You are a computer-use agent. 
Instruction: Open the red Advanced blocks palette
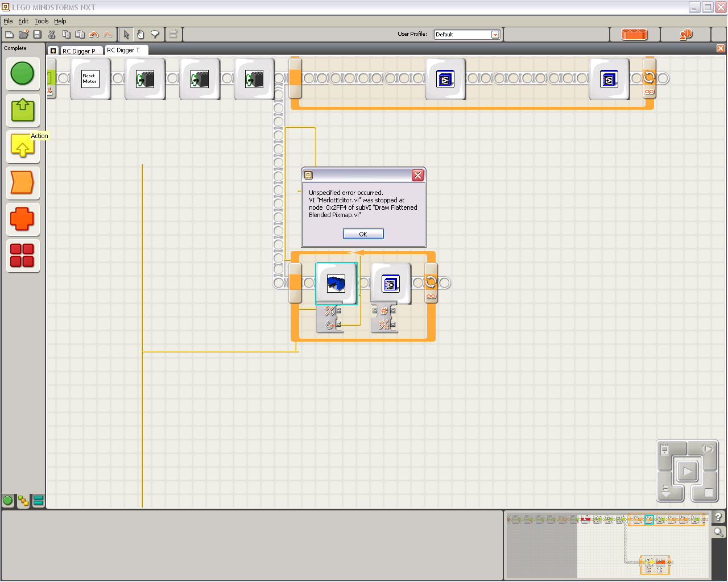coord(23,256)
